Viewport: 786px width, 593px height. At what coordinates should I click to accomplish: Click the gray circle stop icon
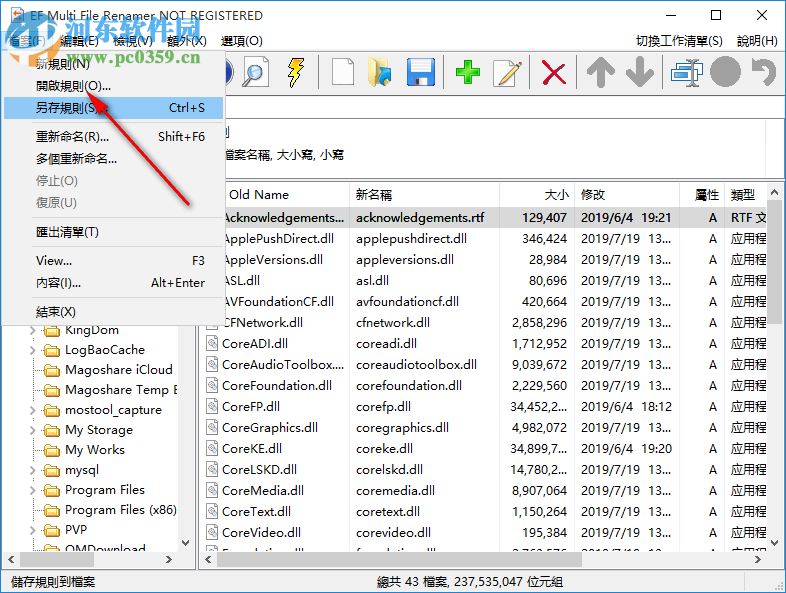pyautogui.click(x=725, y=73)
